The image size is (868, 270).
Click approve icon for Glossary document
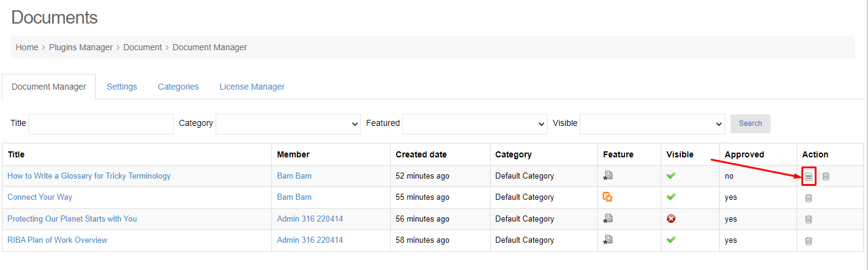coord(809,176)
